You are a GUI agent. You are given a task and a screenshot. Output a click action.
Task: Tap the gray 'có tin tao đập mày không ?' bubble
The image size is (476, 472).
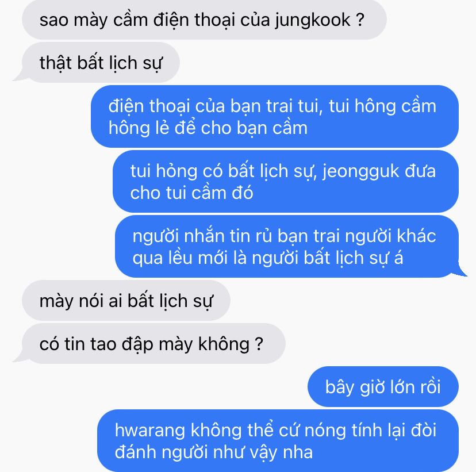[153, 344]
